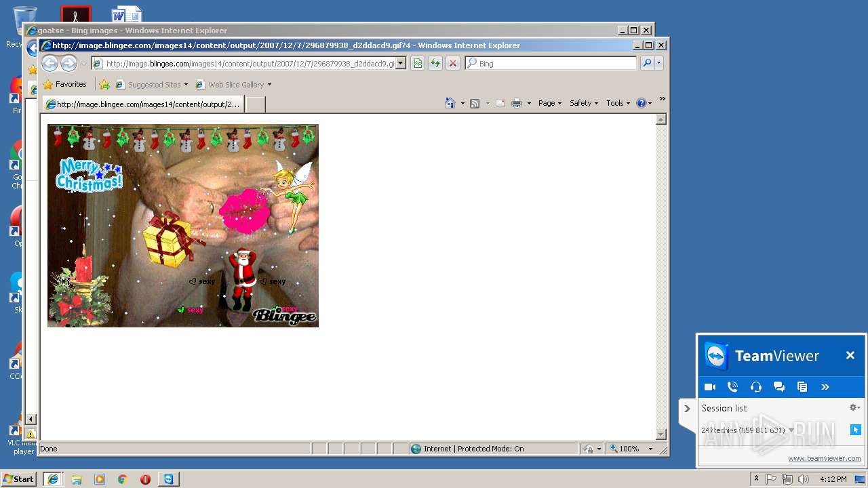868x488 pixels.
Task: Open the Windows Start menu
Action: (x=19, y=479)
